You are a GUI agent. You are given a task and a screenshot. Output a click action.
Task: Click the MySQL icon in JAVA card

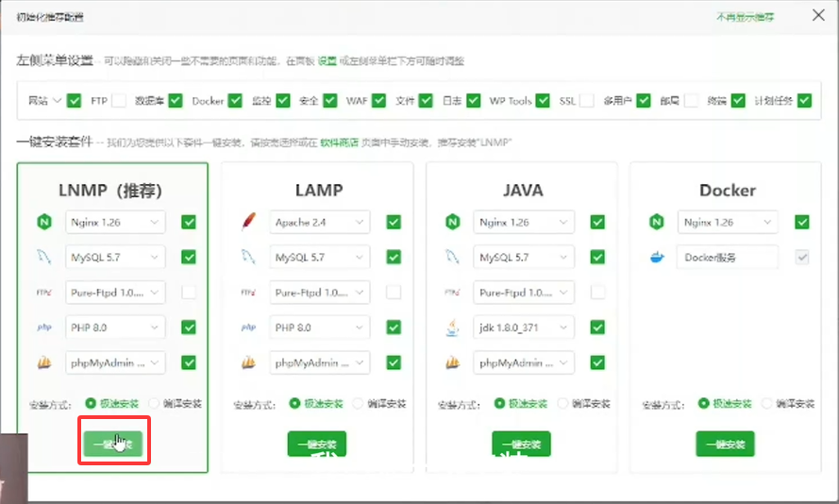[x=453, y=258]
